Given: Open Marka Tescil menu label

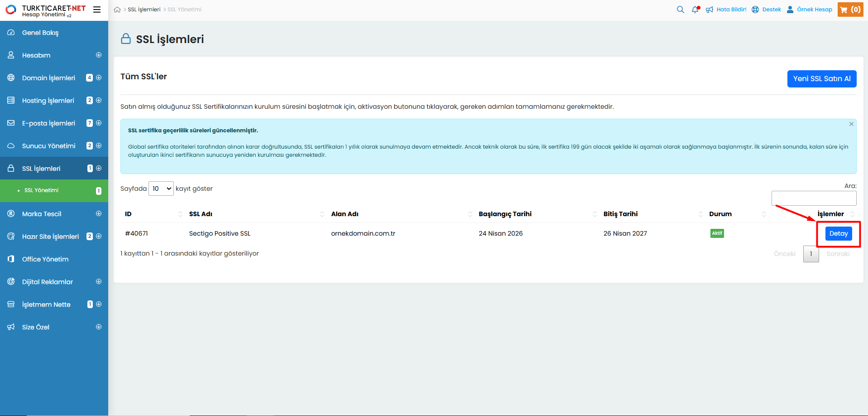Looking at the screenshot, I should [42, 214].
